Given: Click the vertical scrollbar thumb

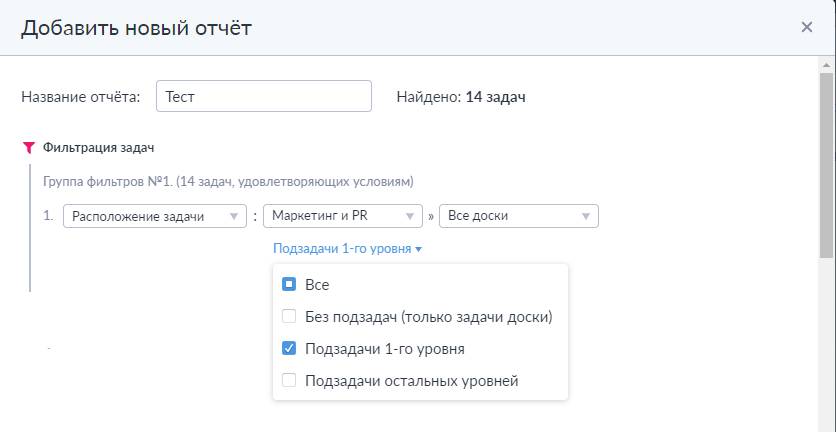Looking at the screenshot, I should coord(827,165).
